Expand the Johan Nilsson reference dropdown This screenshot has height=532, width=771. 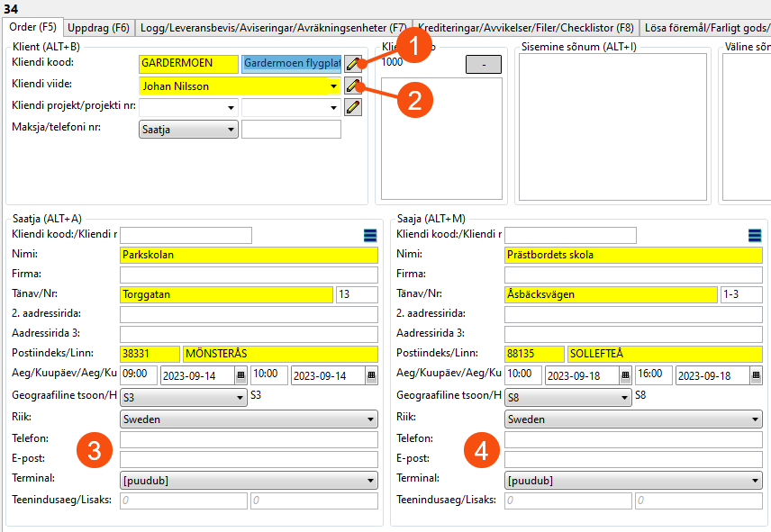(334, 86)
